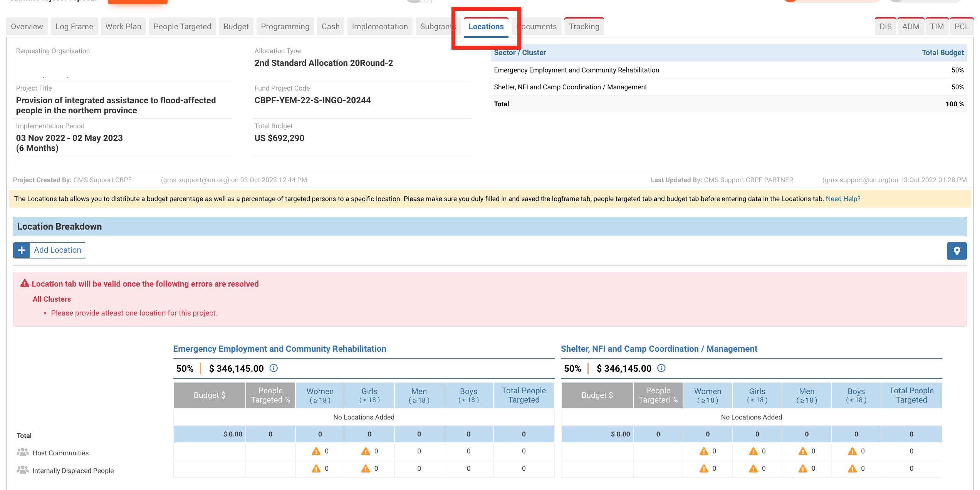Image resolution: width=980 pixels, height=490 pixels.
Task: Click the 2nd Standard Allocation 20Round-2 text
Action: (x=324, y=63)
